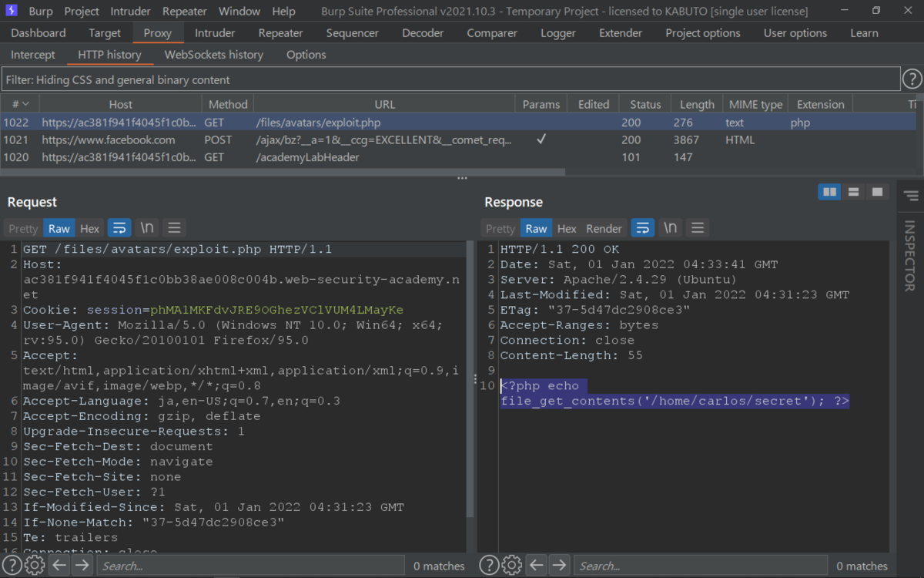Toggle non-printable characters \n in Response panel
Screen dimensions: 924x578
click(x=670, y=228)
